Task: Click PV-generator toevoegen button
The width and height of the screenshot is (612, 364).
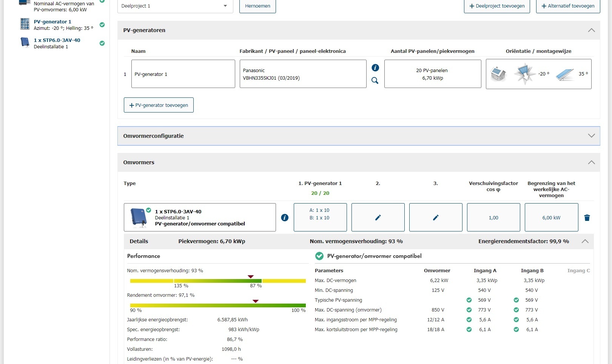Action: (x=159, y=105)
